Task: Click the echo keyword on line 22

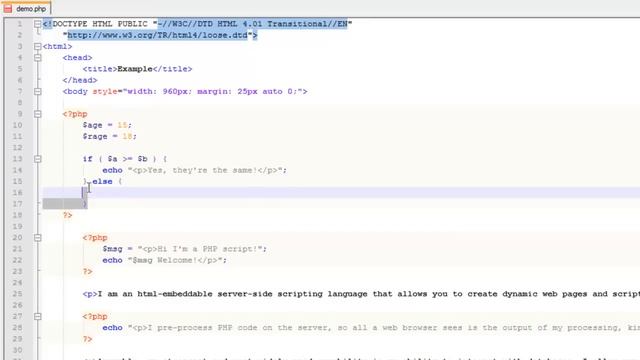Action: (x=112, y=260)
